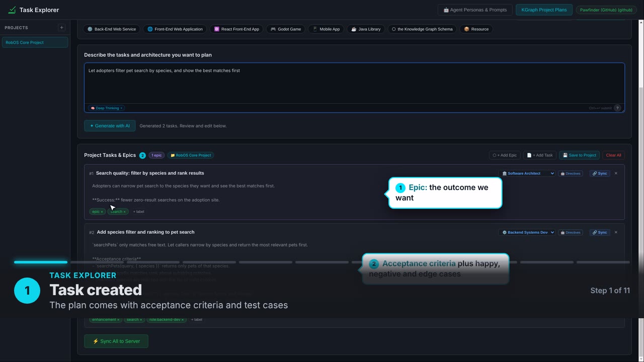Select the Back-End Web Service chip
This screenshot has height=362, width=644.
112,29
